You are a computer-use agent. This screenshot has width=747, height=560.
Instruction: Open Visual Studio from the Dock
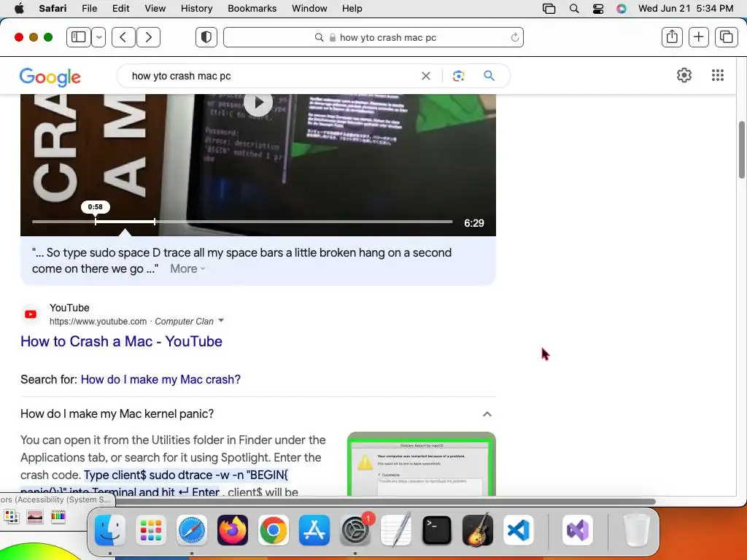[x=578, y=530]
